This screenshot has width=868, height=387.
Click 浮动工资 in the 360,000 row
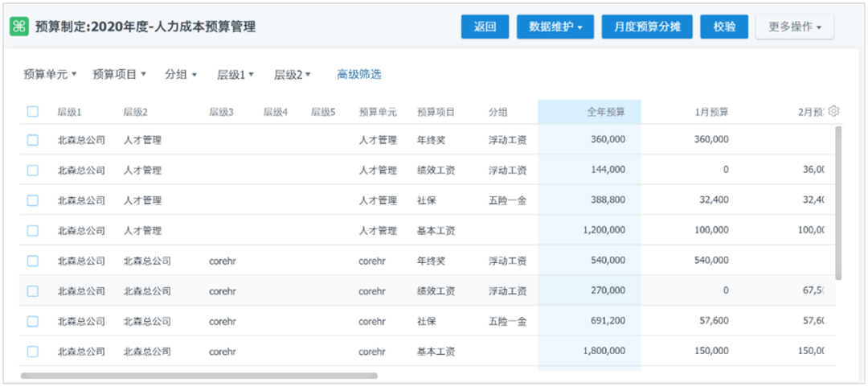point(507,140)
